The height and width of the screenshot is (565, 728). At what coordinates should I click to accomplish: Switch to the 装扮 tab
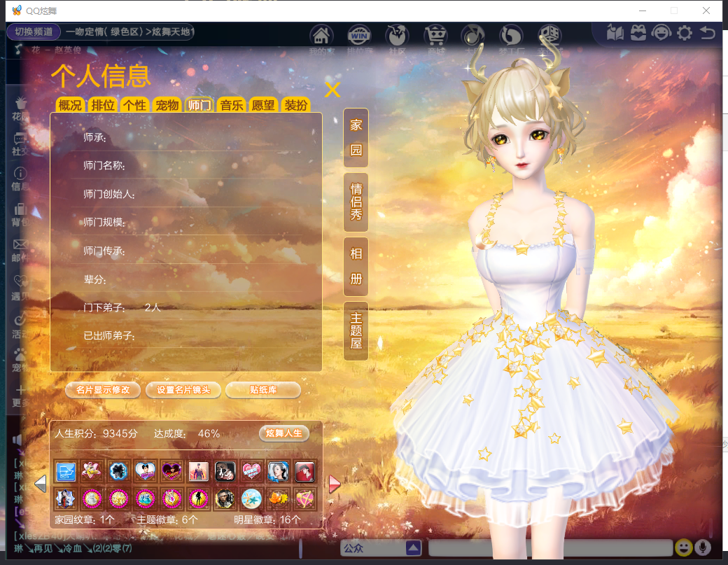pyautogui.click(x=295, y=106)
